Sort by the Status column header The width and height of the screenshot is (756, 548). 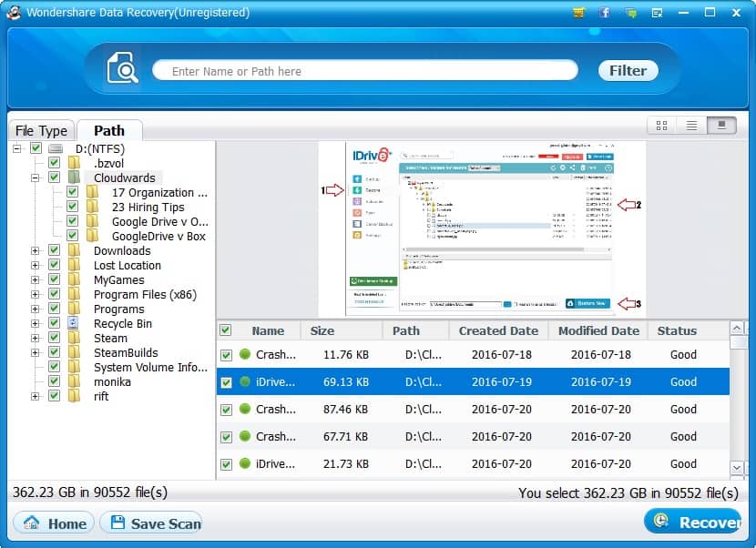pos(688,330)
